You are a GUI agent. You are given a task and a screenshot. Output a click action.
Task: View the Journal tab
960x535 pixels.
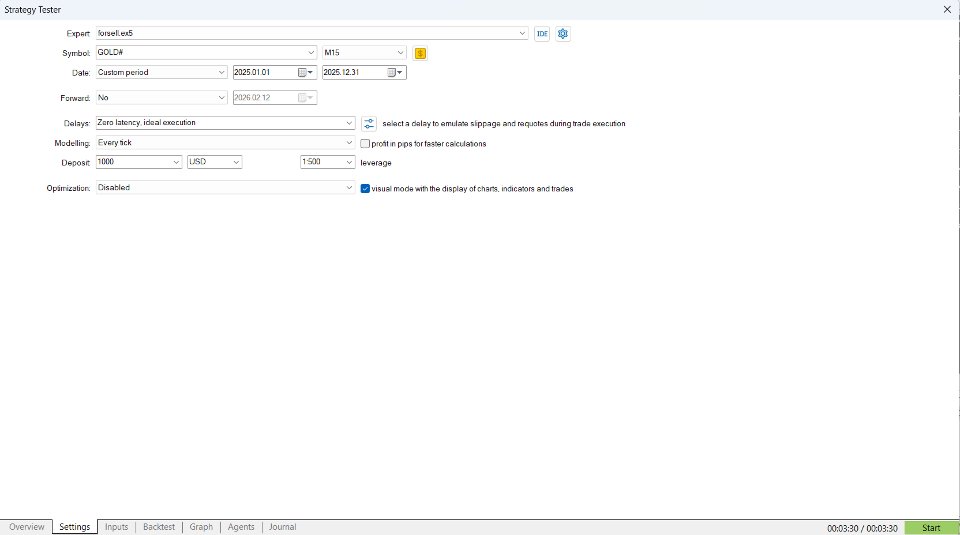coord(282,527)
